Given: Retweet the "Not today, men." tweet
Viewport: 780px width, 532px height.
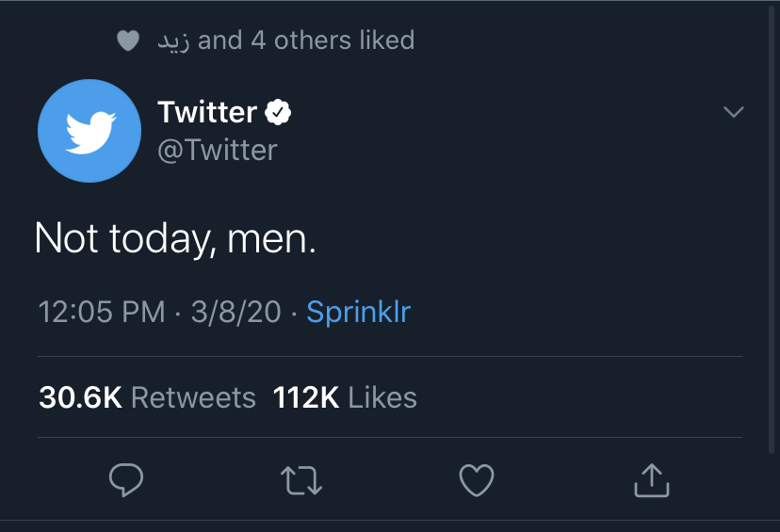Looking at the screenshot, I should pyautogui.click(x=302, y=481).
